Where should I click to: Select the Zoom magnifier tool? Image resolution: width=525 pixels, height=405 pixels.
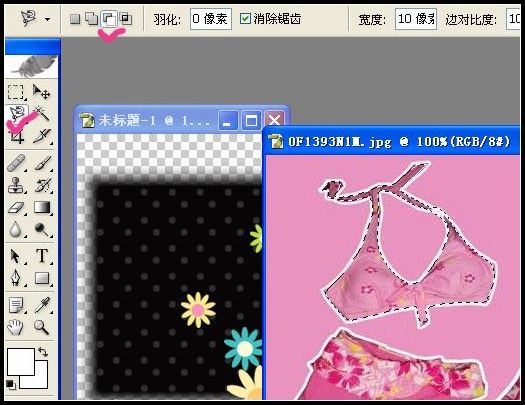pos(42,327)
